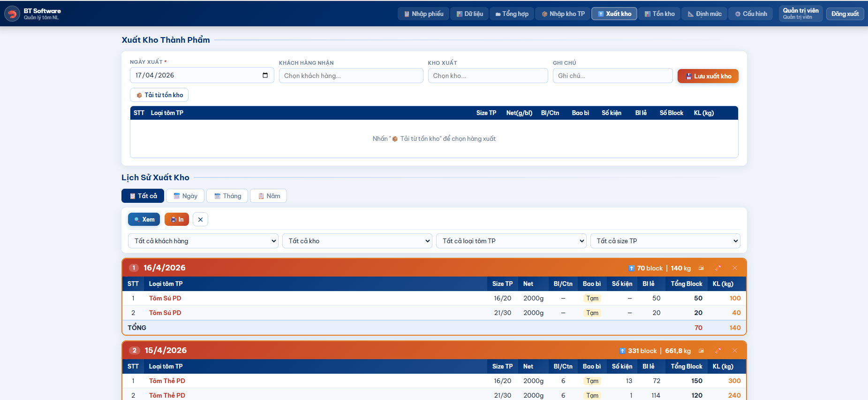
Task: Delete the 16/4/2026 export record with X icon
Action: pos(734,268)
